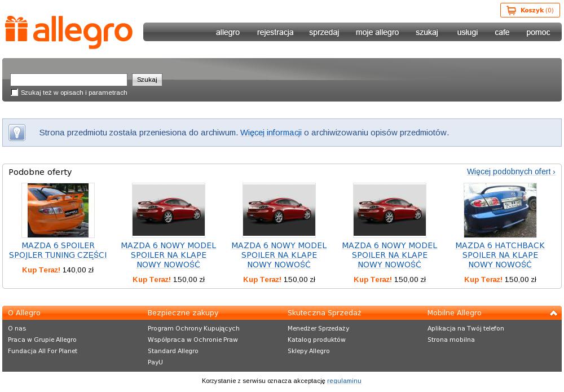Screen dimensions: 564x392
Task: Open the orange Mazda spoiler thumbnail
Action: pos(58,210)
